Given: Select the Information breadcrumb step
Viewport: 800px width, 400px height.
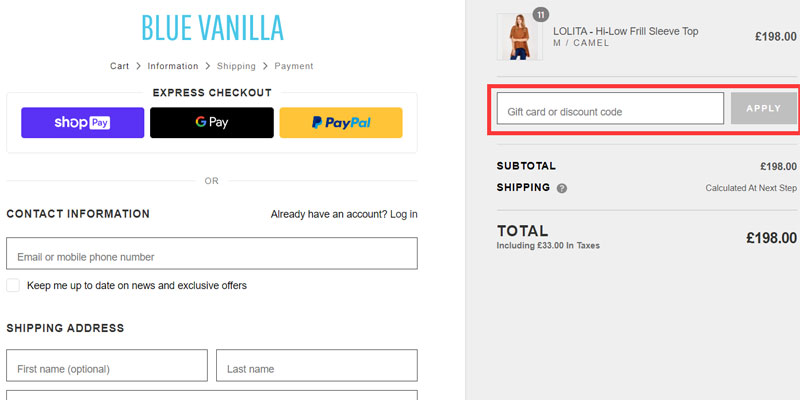Looking at the screenshot, I should click(173, 66).
